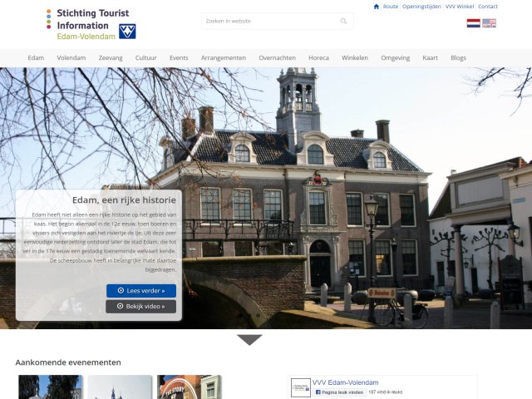Click the Facebook page logo thumbnail

coord(300,387)
